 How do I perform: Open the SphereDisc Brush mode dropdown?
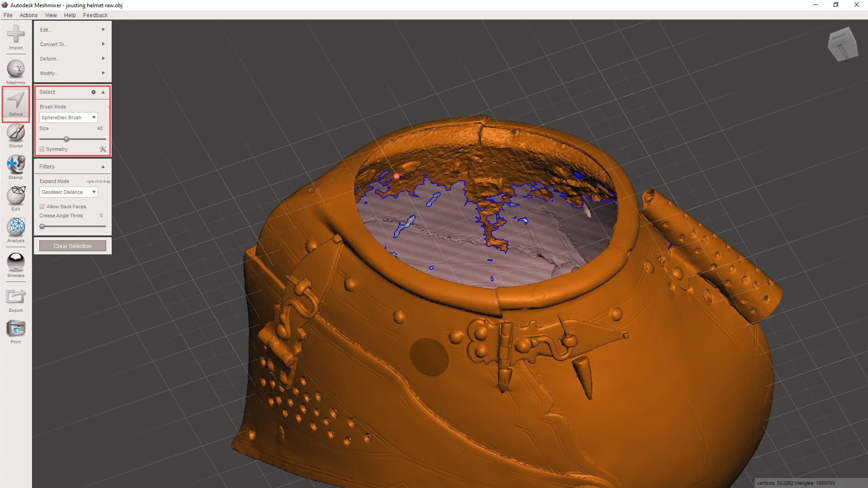68,117
